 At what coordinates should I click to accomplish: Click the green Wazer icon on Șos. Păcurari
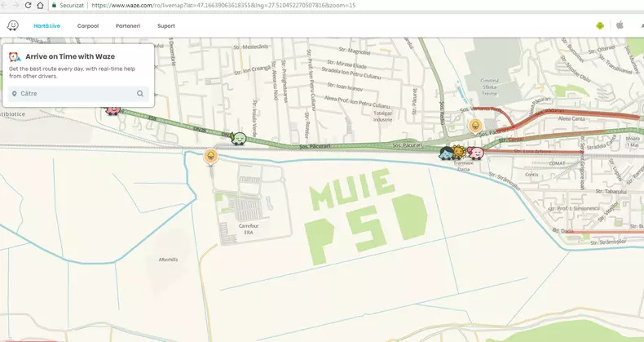click(x=238, y=138)
